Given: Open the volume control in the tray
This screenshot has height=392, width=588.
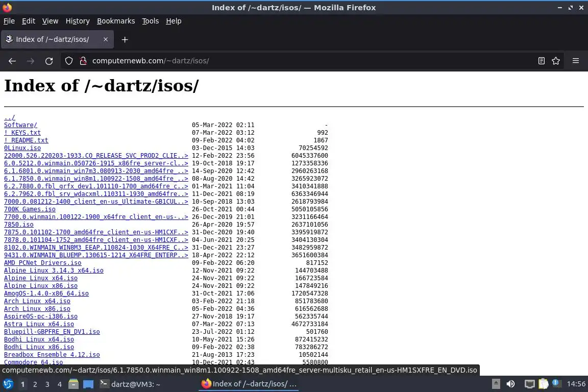Looking at the screenshot, I should [x=510, y=384].
